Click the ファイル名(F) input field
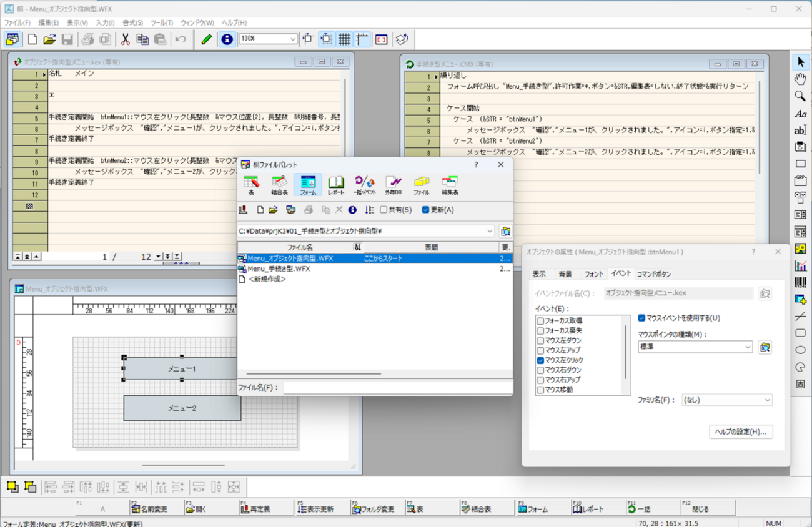 tap(396, 388)
